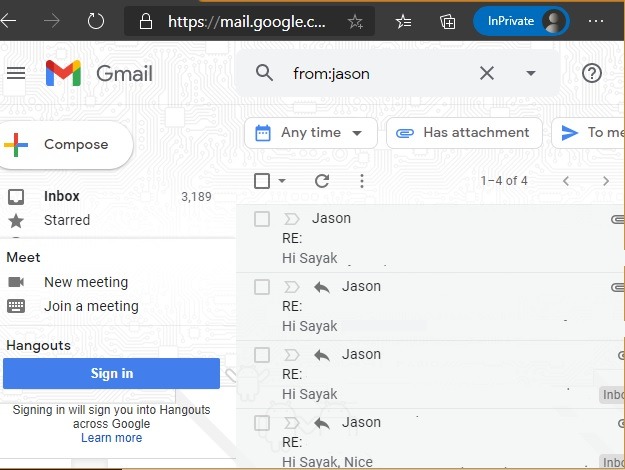Viewport: 625px width, 470px height.
Task: Click reply arrow icon on second Jason email
Action: coord(322,287)
